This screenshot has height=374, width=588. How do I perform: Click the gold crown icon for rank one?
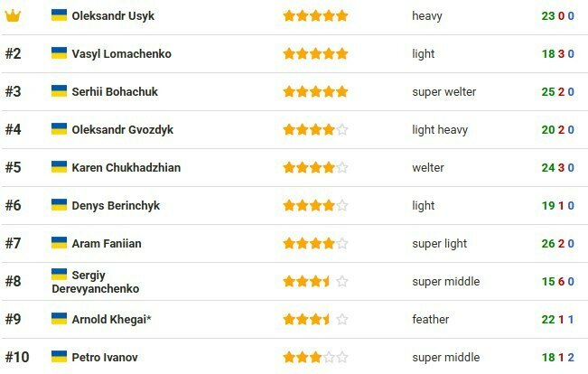click(13, 15)
